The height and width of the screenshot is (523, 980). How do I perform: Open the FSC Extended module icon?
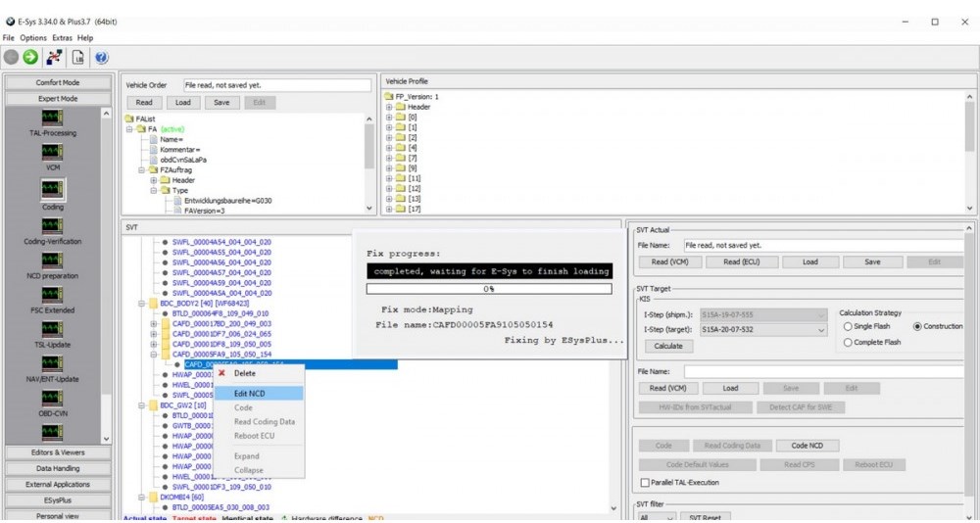pyautogui.click(x=53, y=294)
